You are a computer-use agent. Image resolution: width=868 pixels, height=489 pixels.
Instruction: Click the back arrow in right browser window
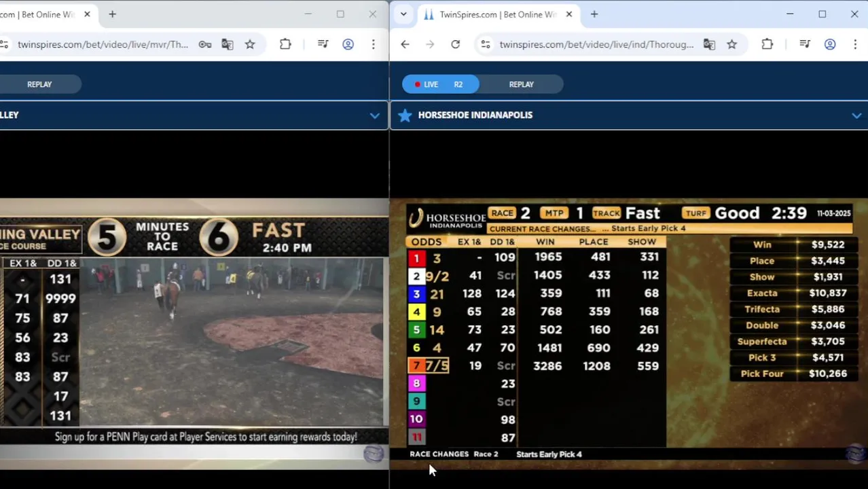tap(405, 44)
